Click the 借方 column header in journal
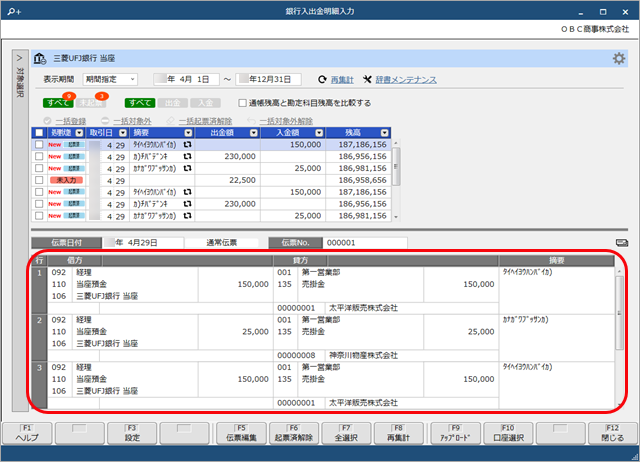The width and height of the screenshot is (640, 462). 75,261
